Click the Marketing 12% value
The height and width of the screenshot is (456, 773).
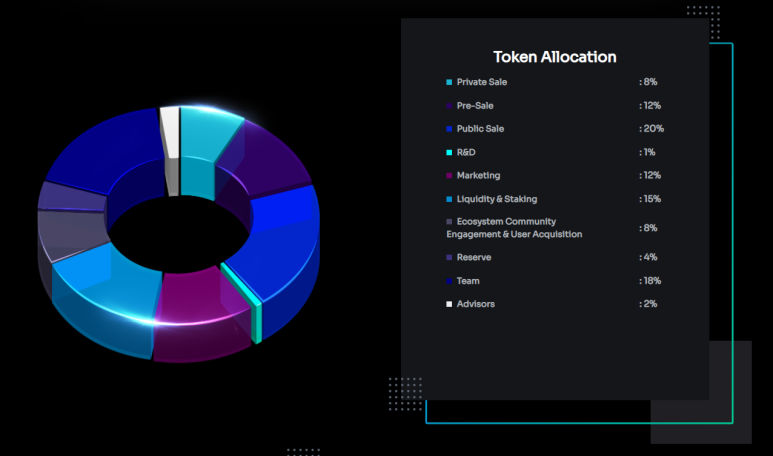650,175
